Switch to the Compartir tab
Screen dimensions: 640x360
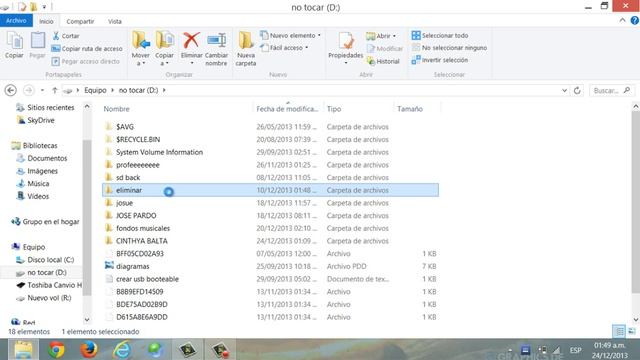tap(80, 21)
